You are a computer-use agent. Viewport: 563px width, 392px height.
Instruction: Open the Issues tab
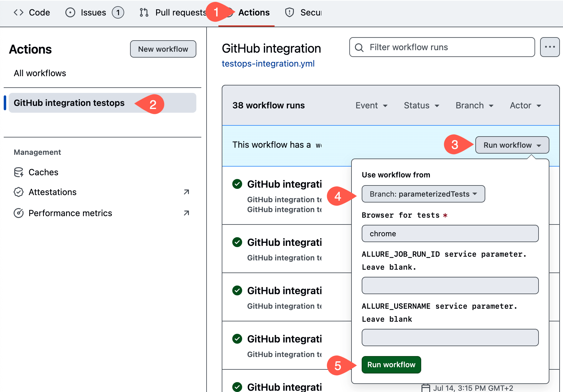(x=92, y=12)
